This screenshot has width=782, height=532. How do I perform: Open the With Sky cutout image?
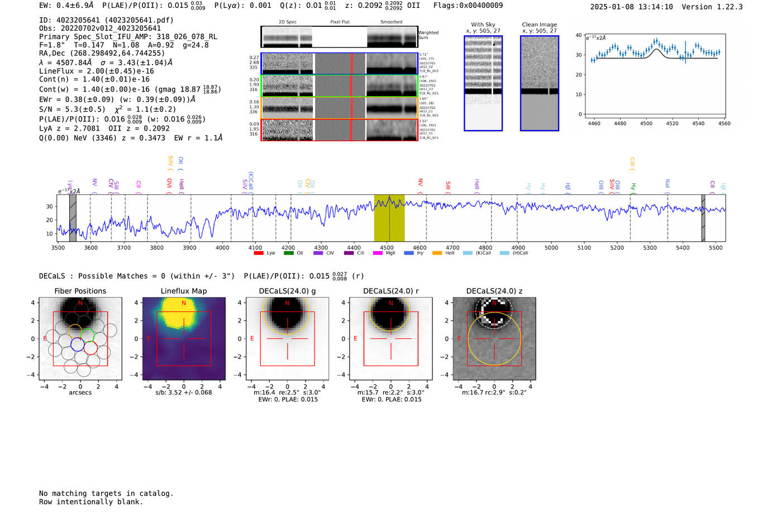click(483, 83)
